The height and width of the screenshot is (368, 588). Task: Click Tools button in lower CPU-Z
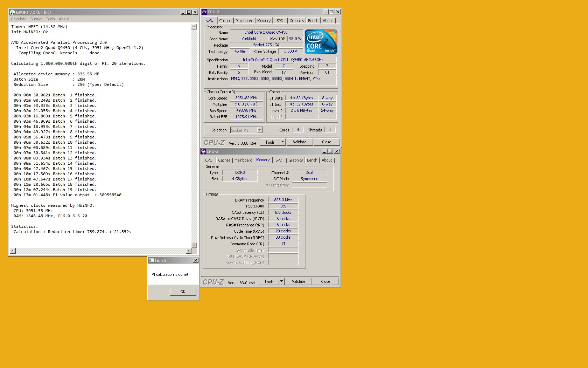(269, 281)
